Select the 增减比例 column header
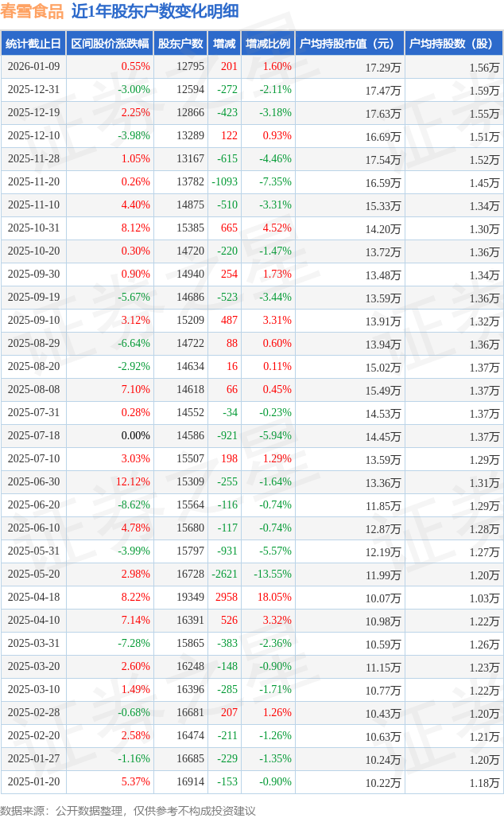Image resolution: width=504 pixels, height=818 pixels. [x=268, y=44]
